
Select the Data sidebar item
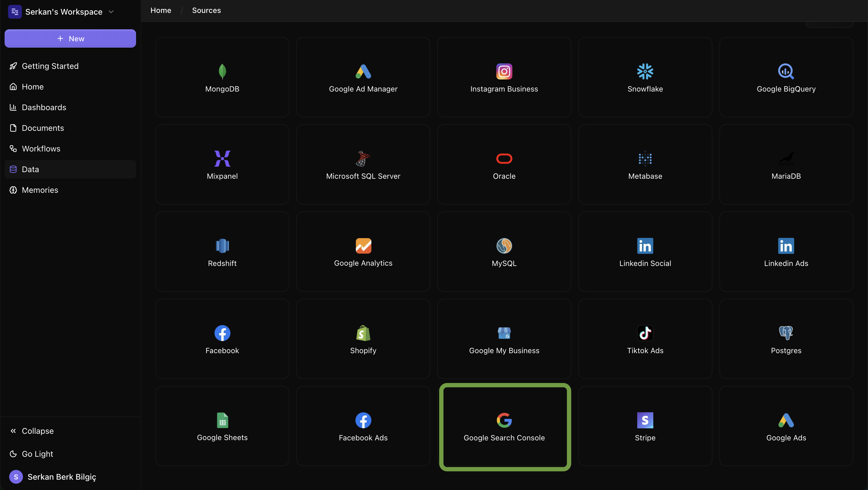(x=70, y=169)
